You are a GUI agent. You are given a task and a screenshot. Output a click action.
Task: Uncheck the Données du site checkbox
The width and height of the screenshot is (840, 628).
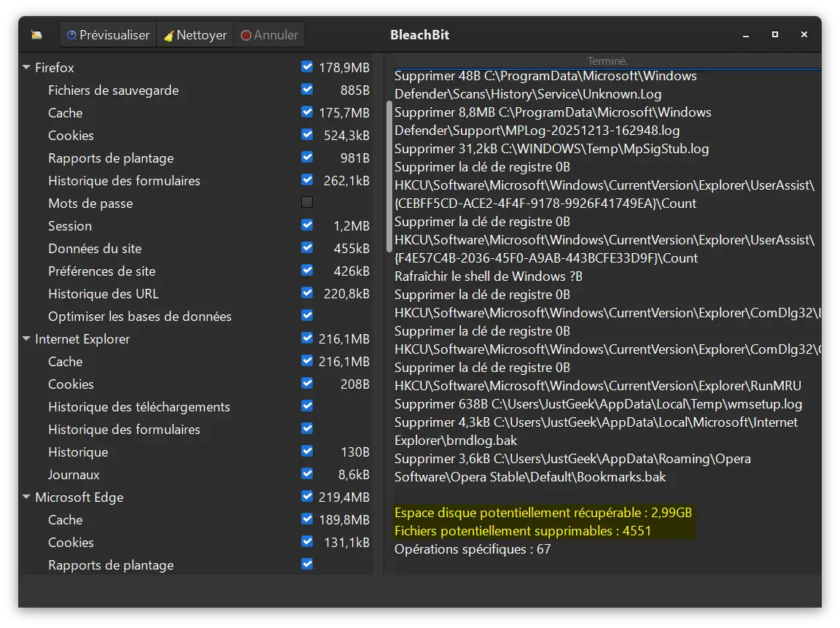coord(307,247)
